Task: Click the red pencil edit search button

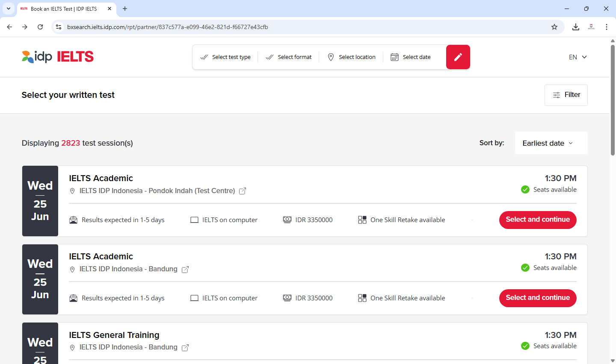Action: click(458, 57)
